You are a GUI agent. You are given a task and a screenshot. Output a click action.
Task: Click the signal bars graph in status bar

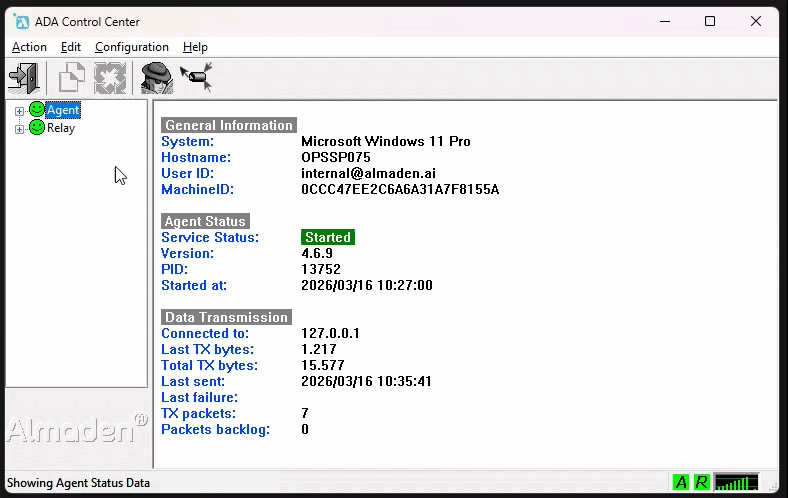(737, 482)
